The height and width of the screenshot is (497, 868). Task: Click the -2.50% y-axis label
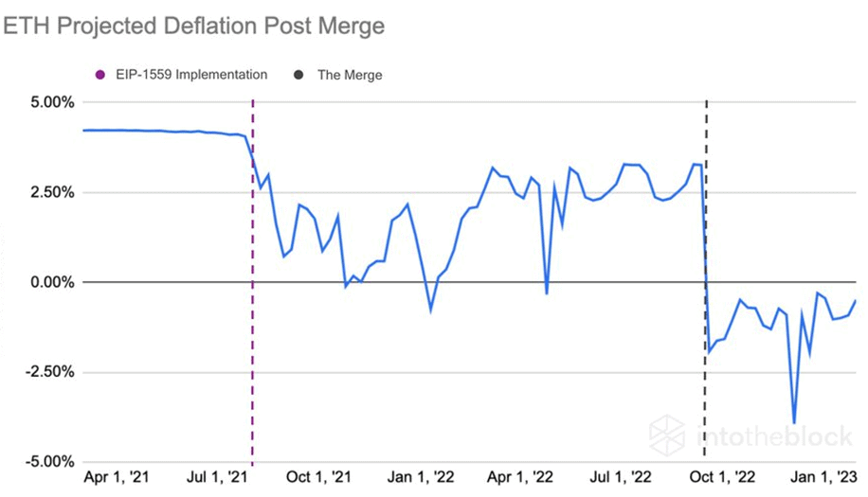click(45, 372)
